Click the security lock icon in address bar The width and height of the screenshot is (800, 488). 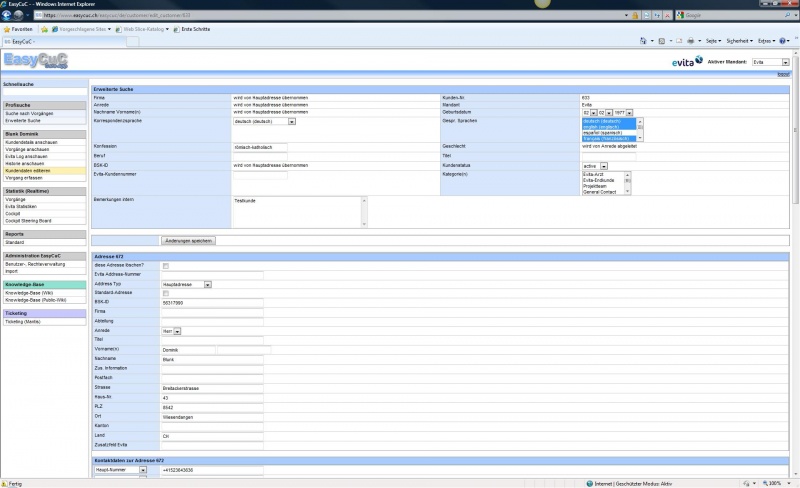[635, 15]
